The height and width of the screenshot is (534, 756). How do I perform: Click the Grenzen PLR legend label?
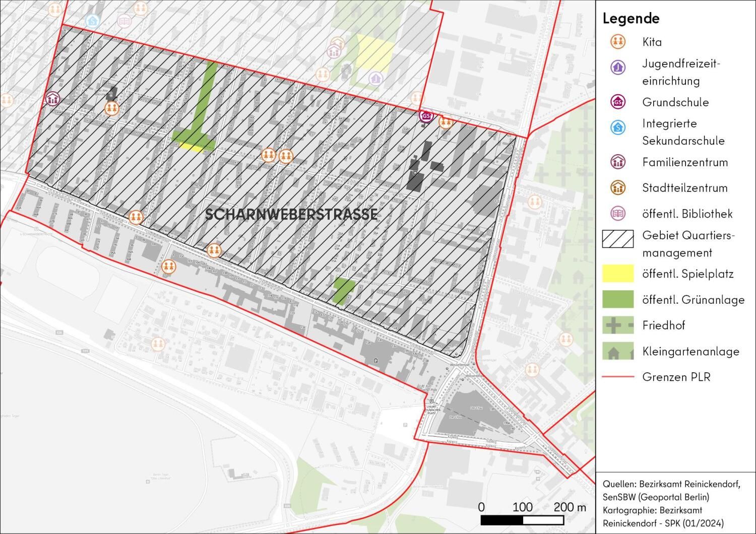676,377
